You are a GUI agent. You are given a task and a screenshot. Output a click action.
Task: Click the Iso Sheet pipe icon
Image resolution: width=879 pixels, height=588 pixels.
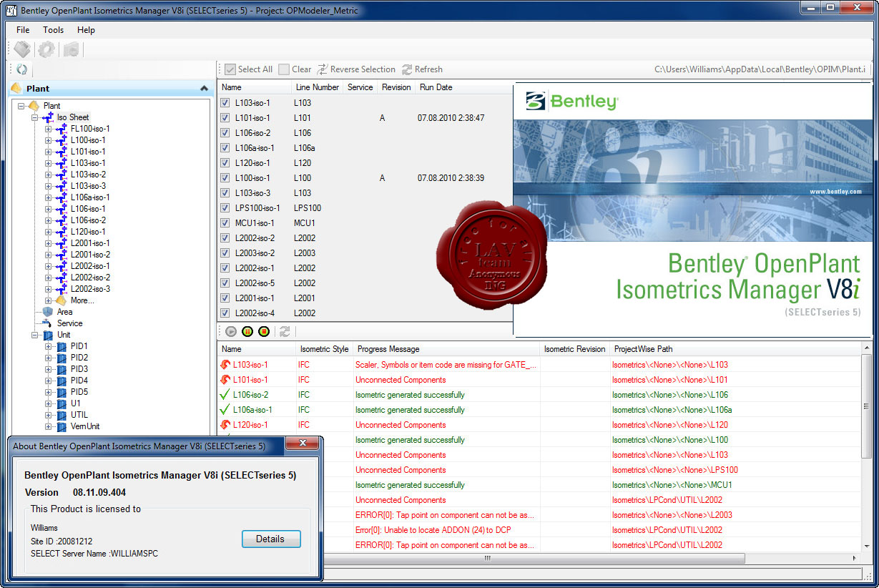[x=48, y=117]
